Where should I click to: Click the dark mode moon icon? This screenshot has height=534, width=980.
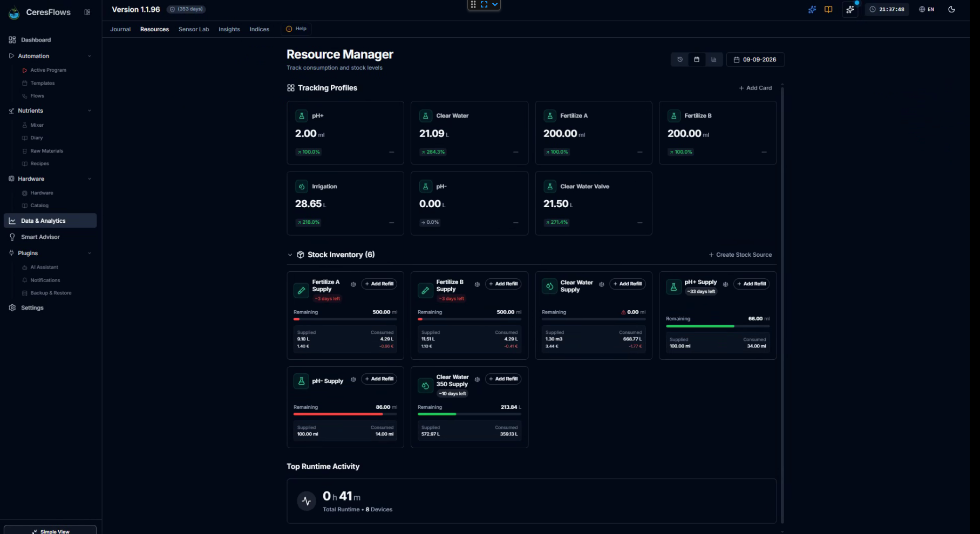pos(951,9)
